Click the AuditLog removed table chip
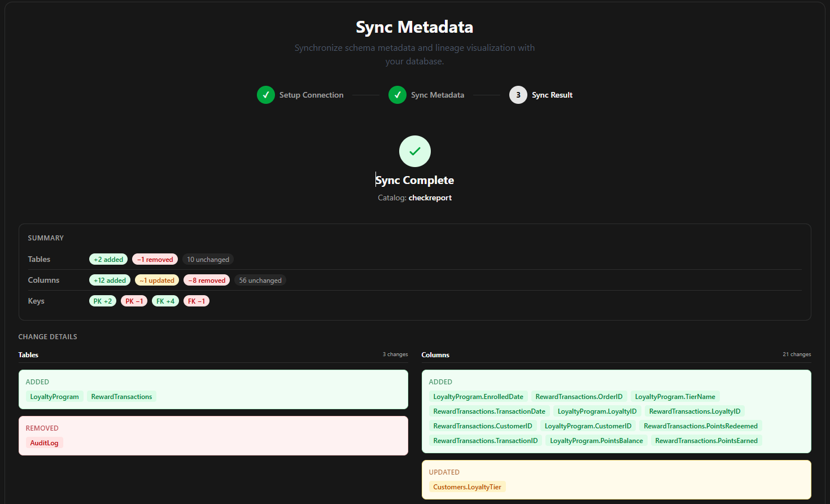Viewport: 830px width, 504px height. pos(45,442)
